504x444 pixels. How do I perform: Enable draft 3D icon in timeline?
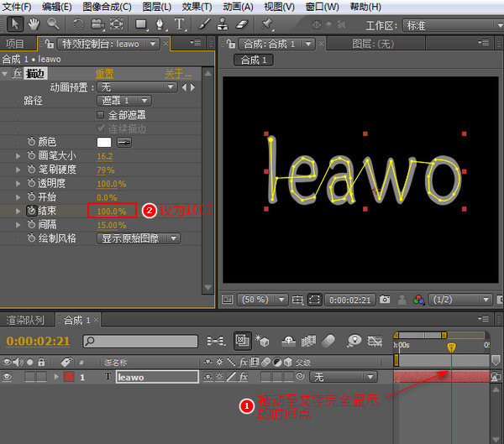pyautogui.click(x=262, y=340)
